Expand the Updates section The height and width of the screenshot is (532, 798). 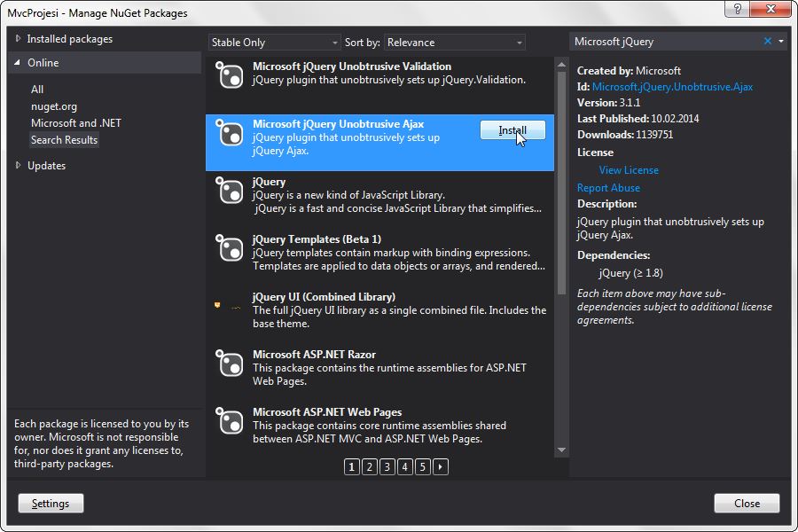(x=46, y=166)
